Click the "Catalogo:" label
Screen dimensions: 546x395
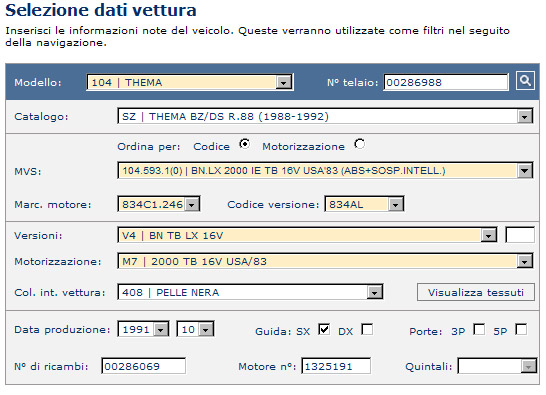(41, 117)
